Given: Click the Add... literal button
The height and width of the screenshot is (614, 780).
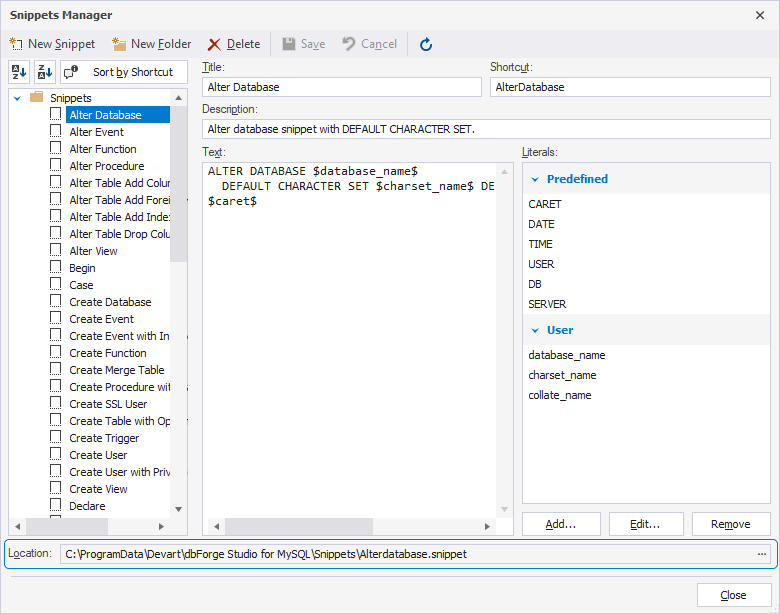Looking at the screenshot, I should pos(561,524).
